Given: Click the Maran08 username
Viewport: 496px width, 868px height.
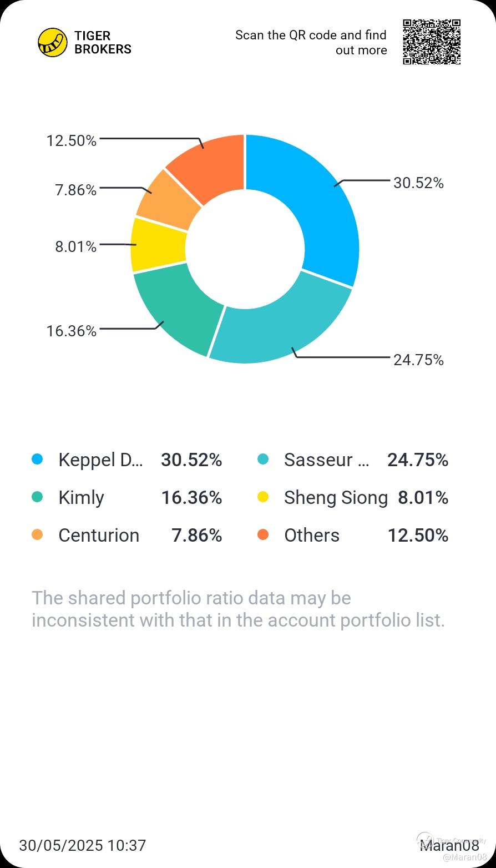Looking at the screenshot, I should click(x=449, y=845).
